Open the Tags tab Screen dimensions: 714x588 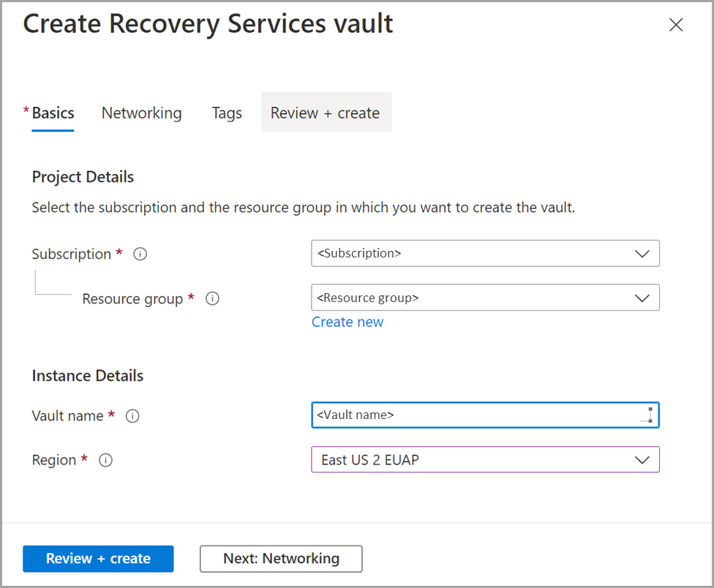pos(226,113)
